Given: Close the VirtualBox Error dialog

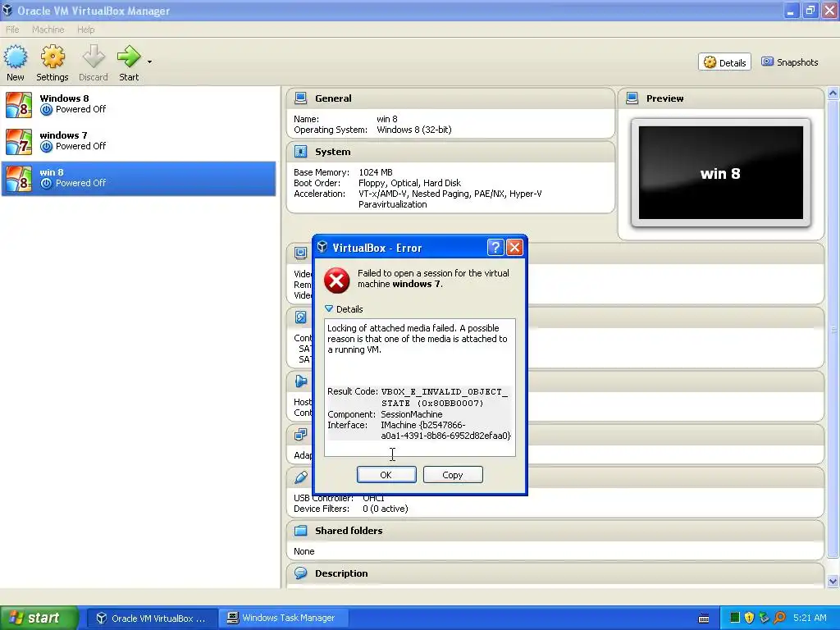Looking at the screenshot, I should pos(514,247).
